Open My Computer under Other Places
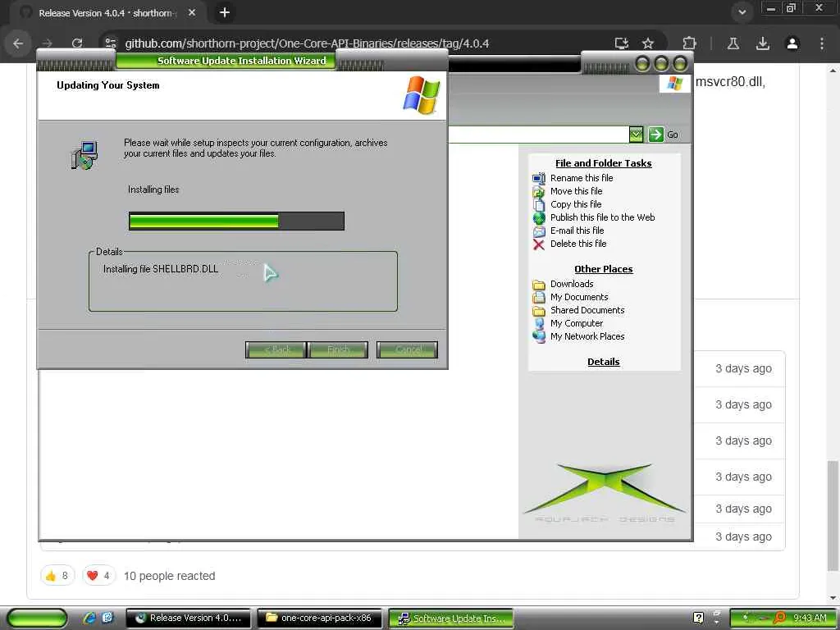 [577, 323]
